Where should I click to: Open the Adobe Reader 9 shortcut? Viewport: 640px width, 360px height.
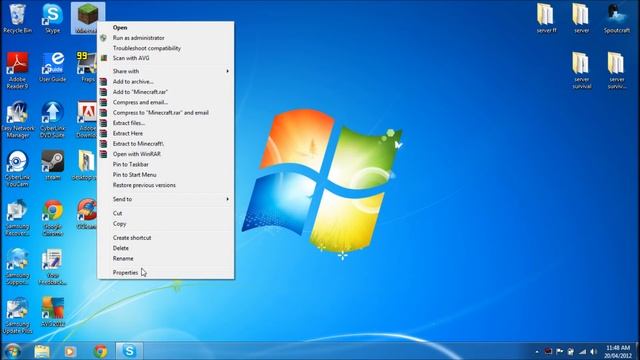pyautogui.click(x=17, y=70)
